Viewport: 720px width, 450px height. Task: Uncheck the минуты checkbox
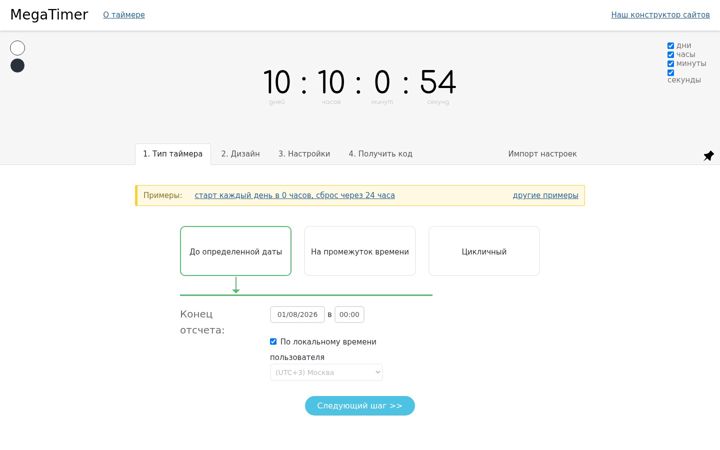pos(670,63)
